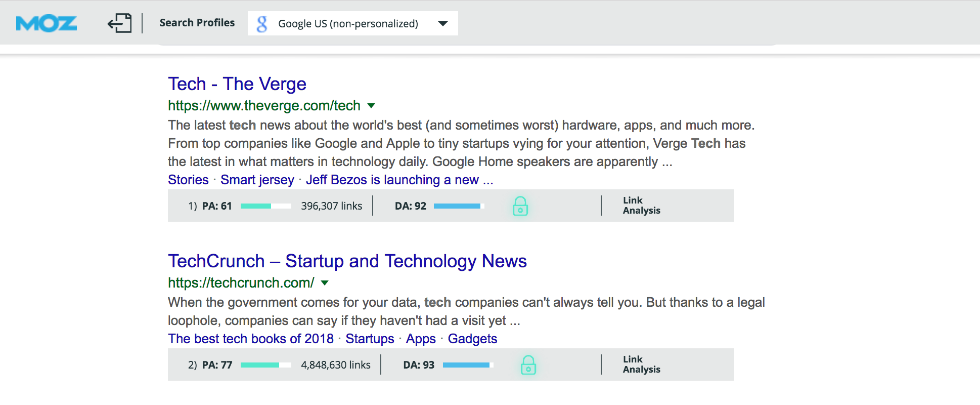Click the Moz logo
This screenshot has width=980, height=405.
(x=47, y=23)
